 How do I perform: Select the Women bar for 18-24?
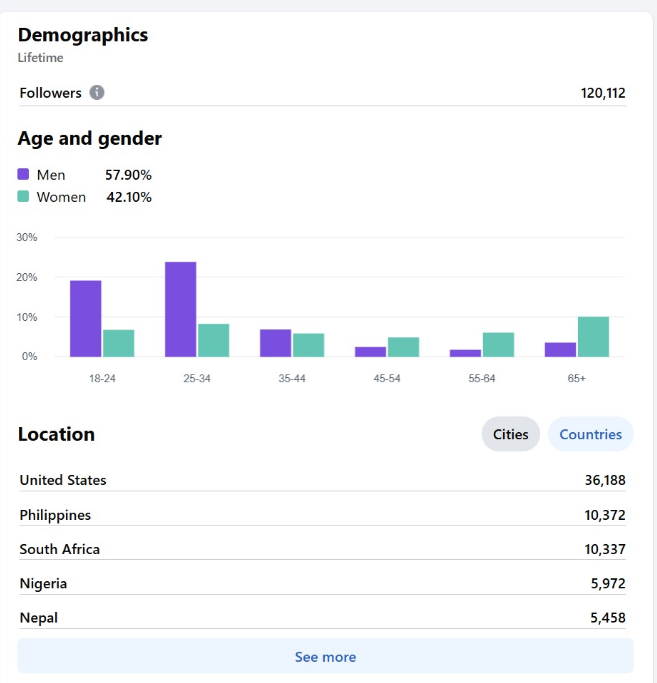click(x=118, y=343)
